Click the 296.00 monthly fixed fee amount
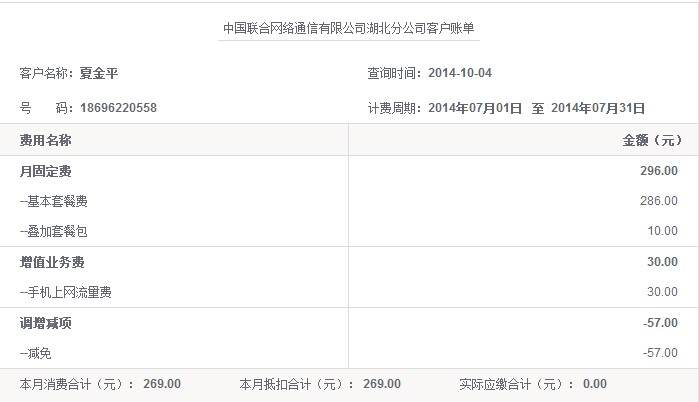The width and height of the screenshot is (699, 402). point(658,172)
